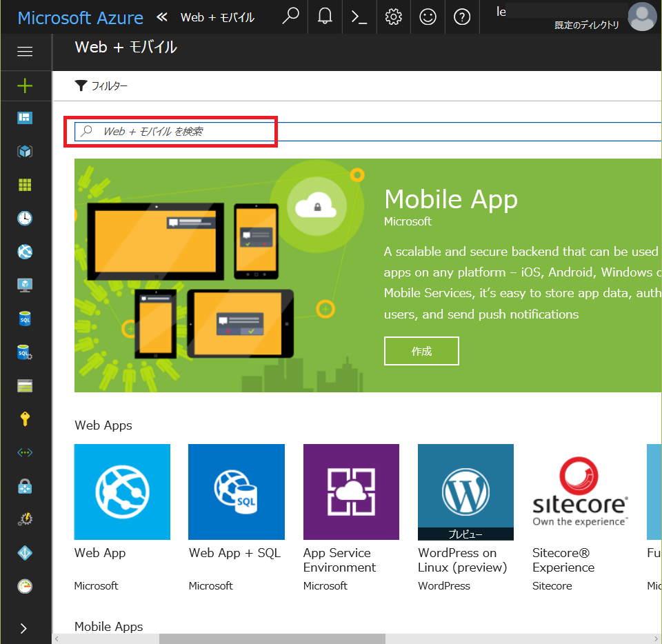This screenshot has width=662, height=644.
Task: Launch Cloud Shell prompt icon
Action: pyautogui.click(x=359, y=17)
